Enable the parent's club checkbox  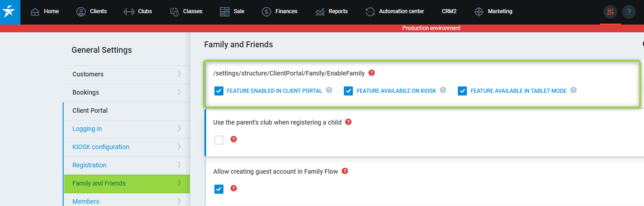click(x=219, y=140)
